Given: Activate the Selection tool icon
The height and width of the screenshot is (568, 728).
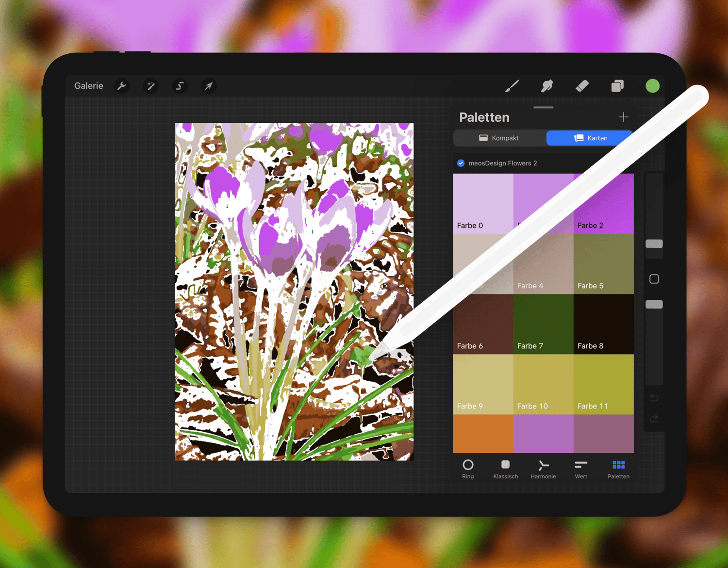Looking at the screenshot, I should pos(180,86).
